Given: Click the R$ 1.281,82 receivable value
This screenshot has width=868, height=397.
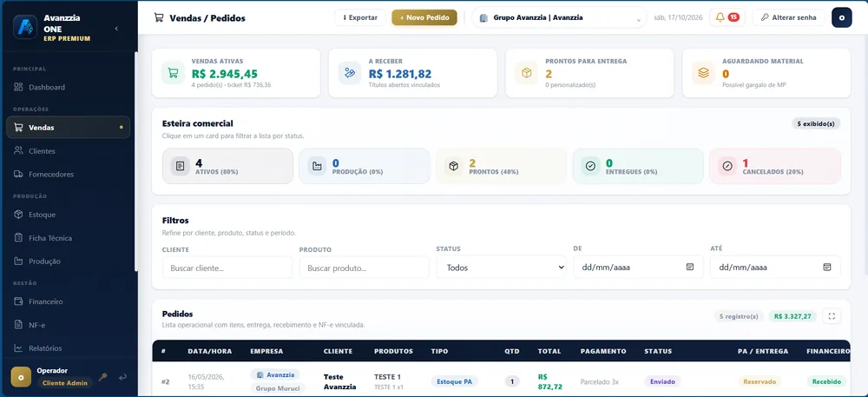Looking at the screenshot, I should coord(400,74).
